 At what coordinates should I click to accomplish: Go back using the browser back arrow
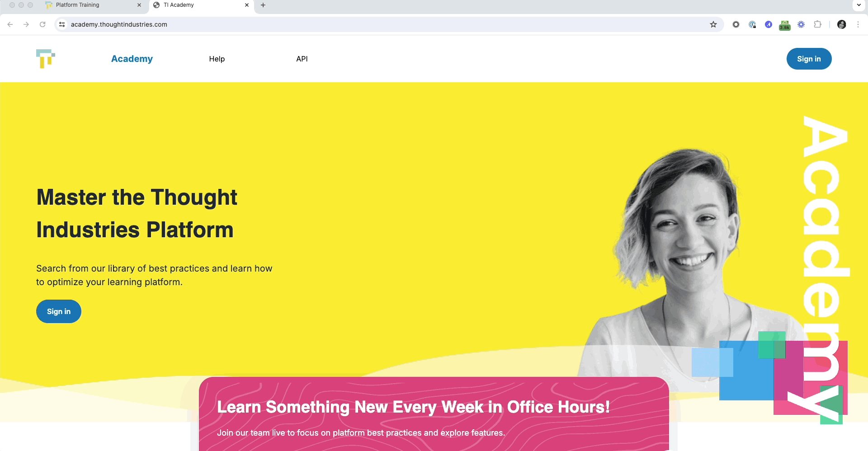point(10,24)
